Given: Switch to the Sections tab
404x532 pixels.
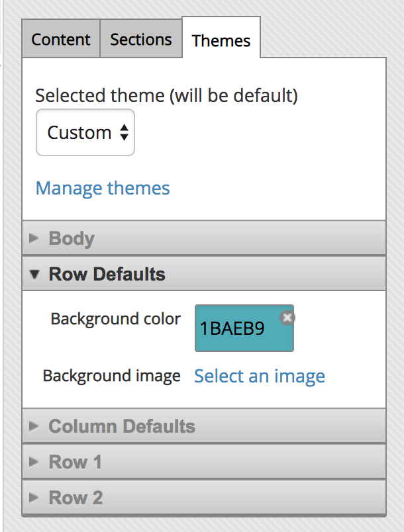Looking at the screenshot, I should [x=140, y=40].
